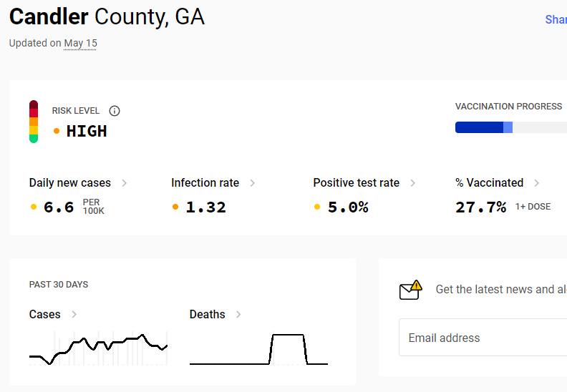The image size is (567, 392).
Task: Click the Share link at top right
Action: click(x=556, y=19)
